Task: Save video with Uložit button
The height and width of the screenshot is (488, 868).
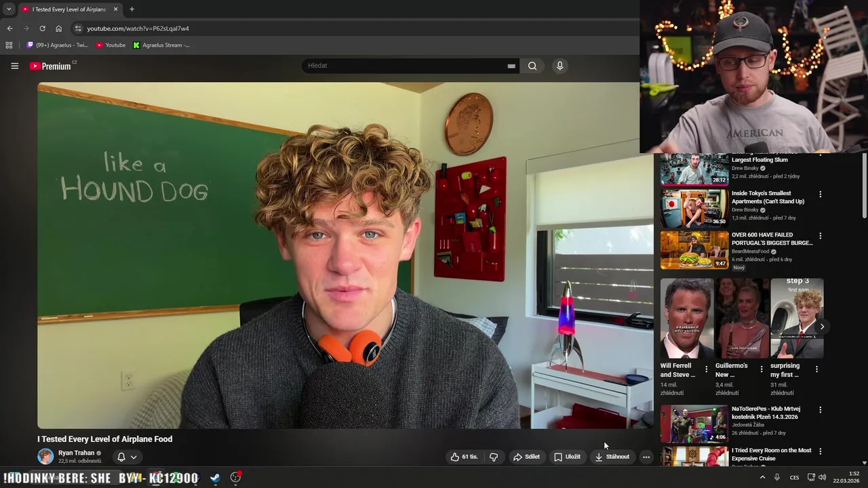Action: (x=567, y=457)
